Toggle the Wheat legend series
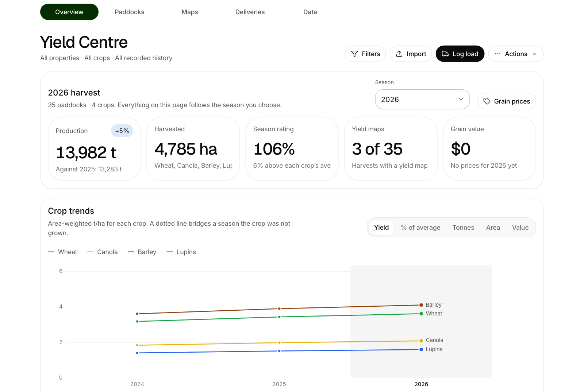584x392 pixels. tap(62, 252)
